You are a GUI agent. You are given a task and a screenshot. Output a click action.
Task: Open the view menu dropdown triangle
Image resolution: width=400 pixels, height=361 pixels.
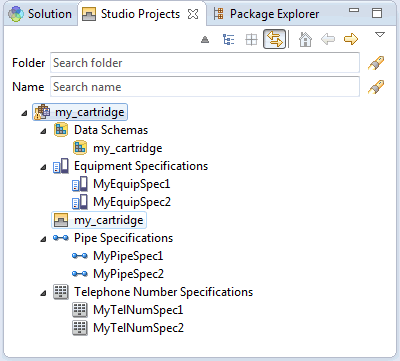pyautogui.click(x=380, y=35)
